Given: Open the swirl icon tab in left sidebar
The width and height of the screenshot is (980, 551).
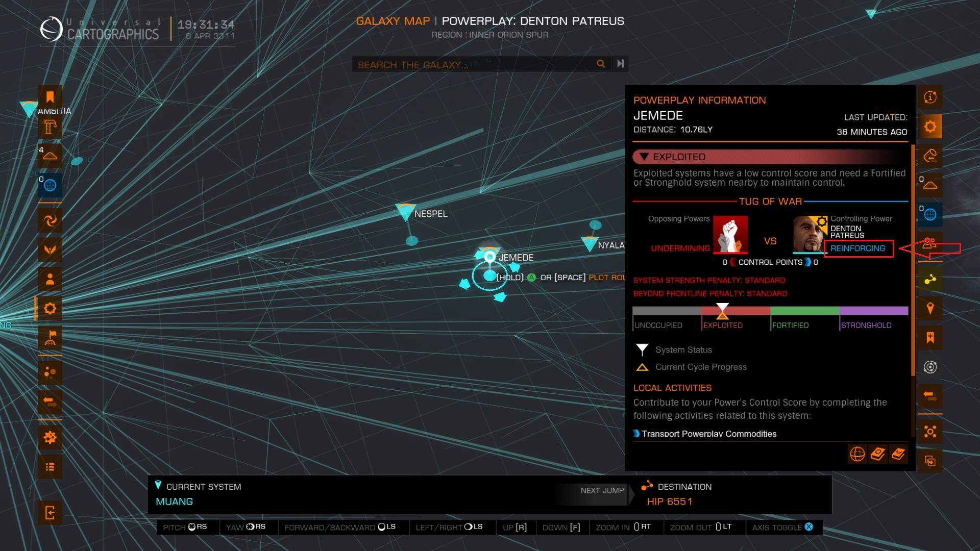Looking at the screenshot, I should pos(50,220).
